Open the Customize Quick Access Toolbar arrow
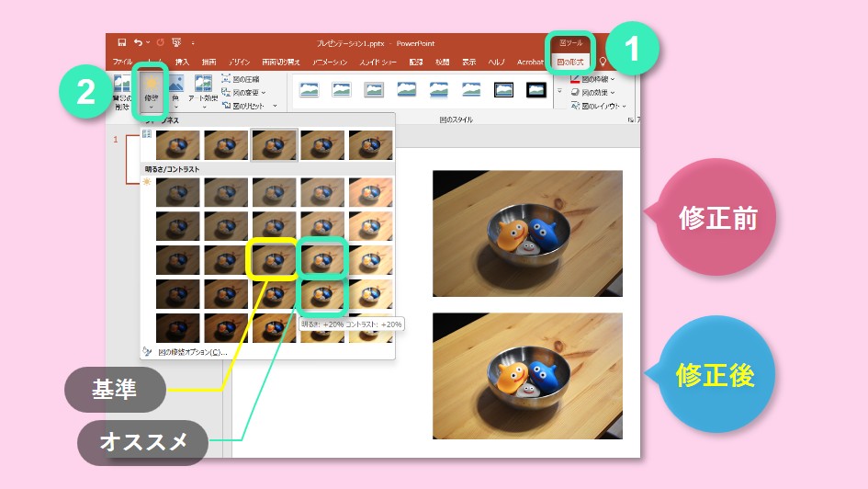The width and height of the screenshot is (868, 489). point(193,43)
